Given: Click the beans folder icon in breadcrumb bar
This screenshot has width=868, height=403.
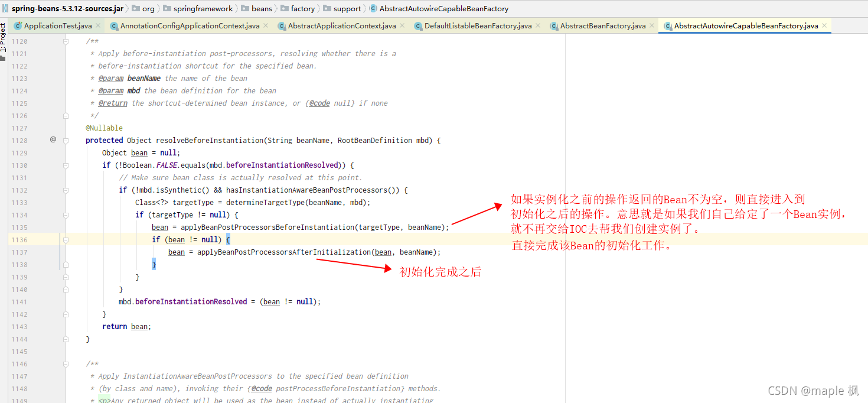Looking at the screenshot, I should (246, 8).
